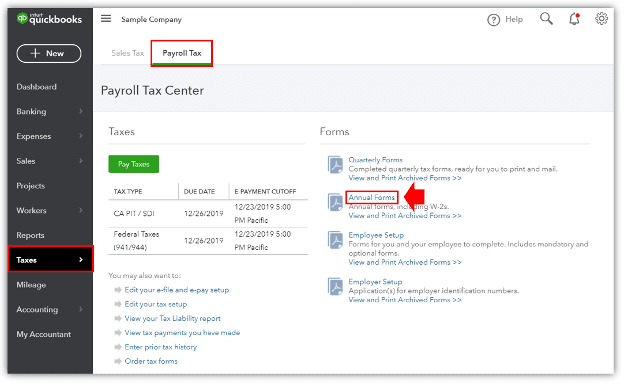This screenshot has width=624, height=384.
Task: Open the settings gear icon
Action: point(601,19)
